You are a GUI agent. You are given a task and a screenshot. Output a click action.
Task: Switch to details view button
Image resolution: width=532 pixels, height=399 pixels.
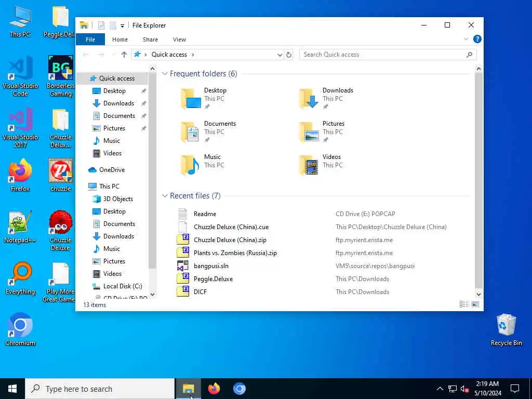point(464,304)
